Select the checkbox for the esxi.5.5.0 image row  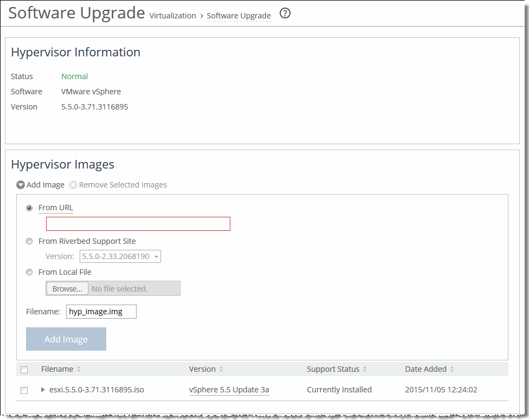coord(24,389)
